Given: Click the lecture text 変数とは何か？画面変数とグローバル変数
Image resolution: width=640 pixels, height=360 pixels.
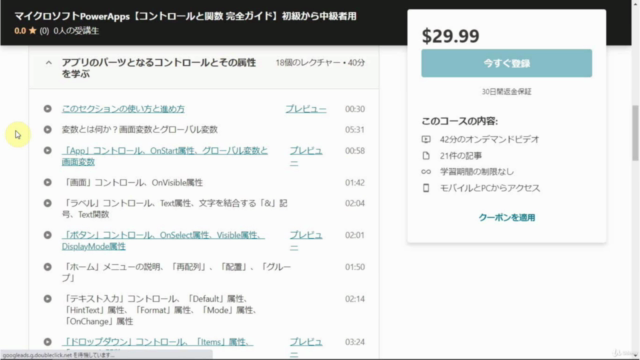Looking at the screenshot, I should (140, 129).
